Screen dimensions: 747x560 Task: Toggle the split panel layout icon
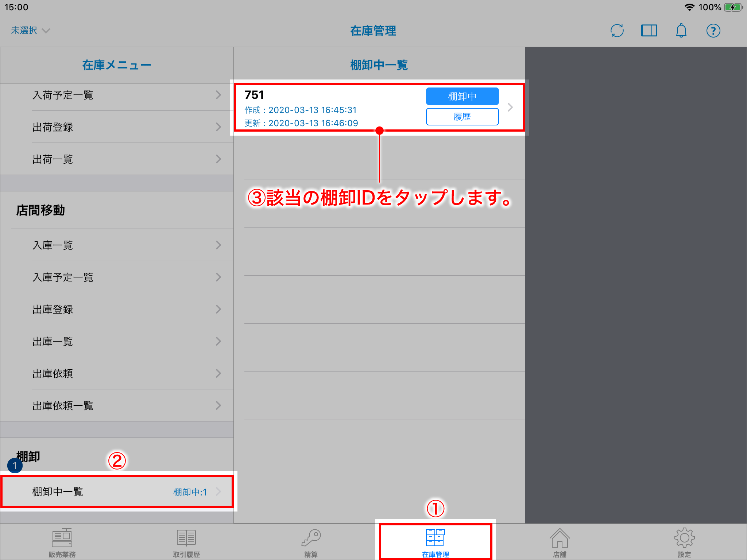[x=649, y=31]
